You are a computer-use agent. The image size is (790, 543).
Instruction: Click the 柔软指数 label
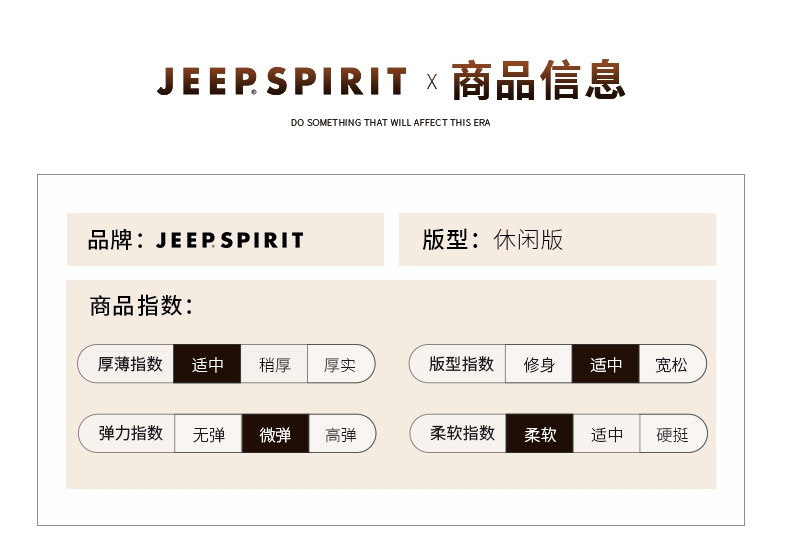tap(463, 433)
